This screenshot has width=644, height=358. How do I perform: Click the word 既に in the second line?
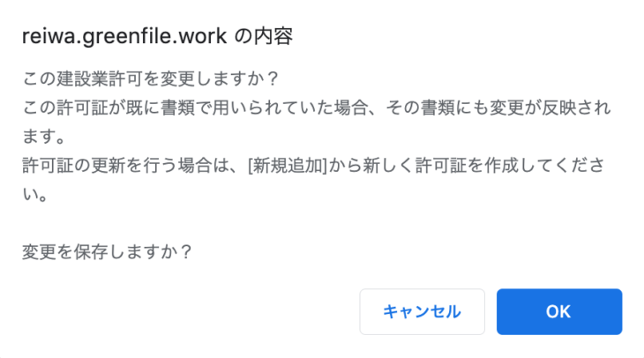143,108
